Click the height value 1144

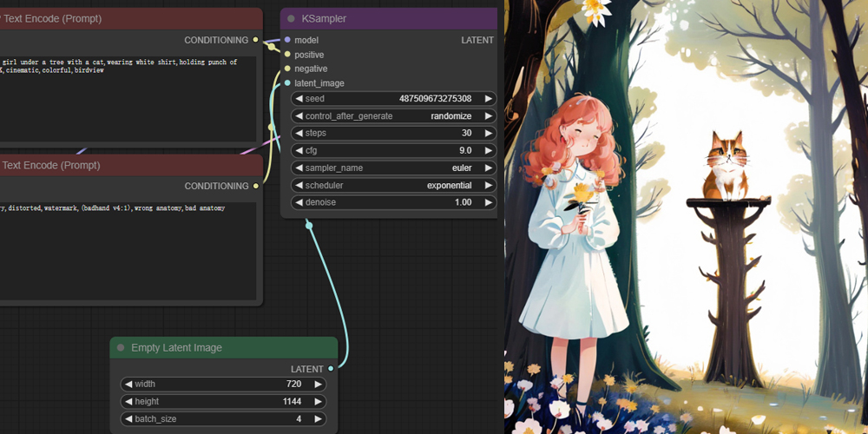pos(292,401)
